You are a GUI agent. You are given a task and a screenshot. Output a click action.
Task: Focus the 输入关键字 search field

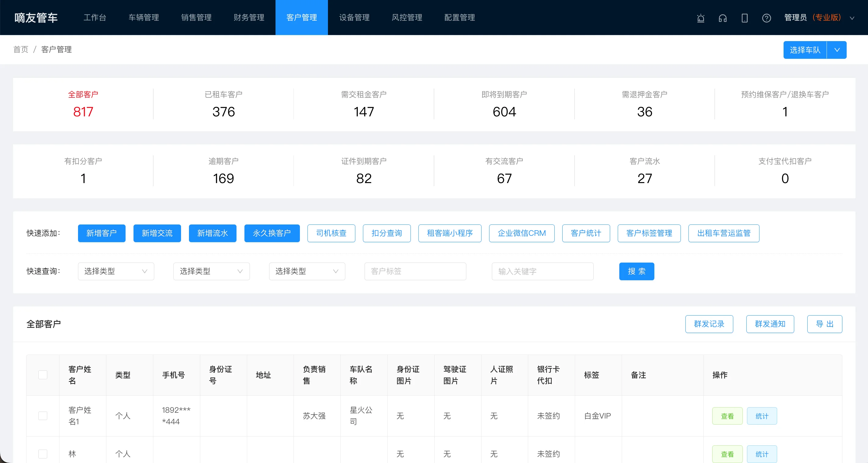tap(542, 271)
